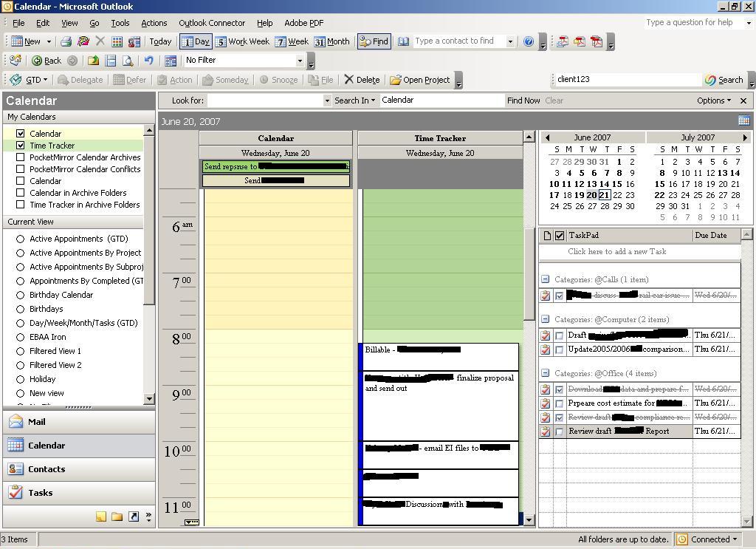Image resolution: width=756 pixels, height=549 pixels.
Task: Uncheck the Time Tracker calendar
Action: [20, 146]
